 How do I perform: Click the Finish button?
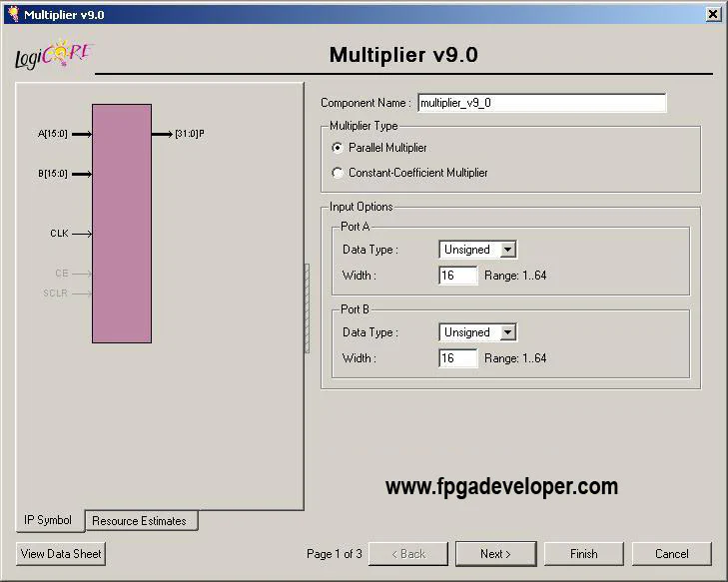[583, 554]
